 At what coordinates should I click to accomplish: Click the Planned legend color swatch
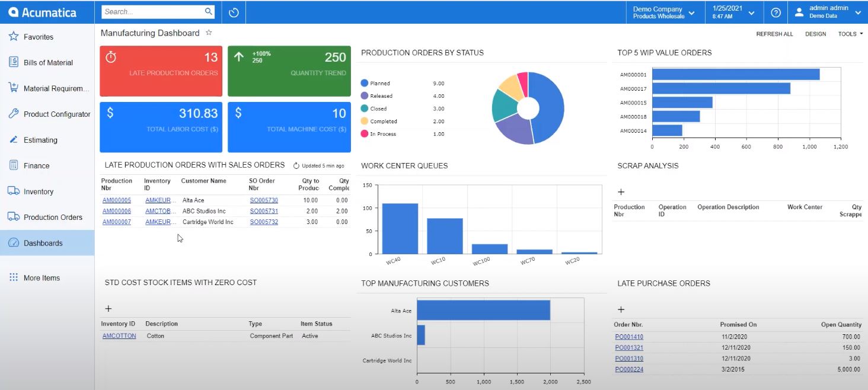point(364,83)
